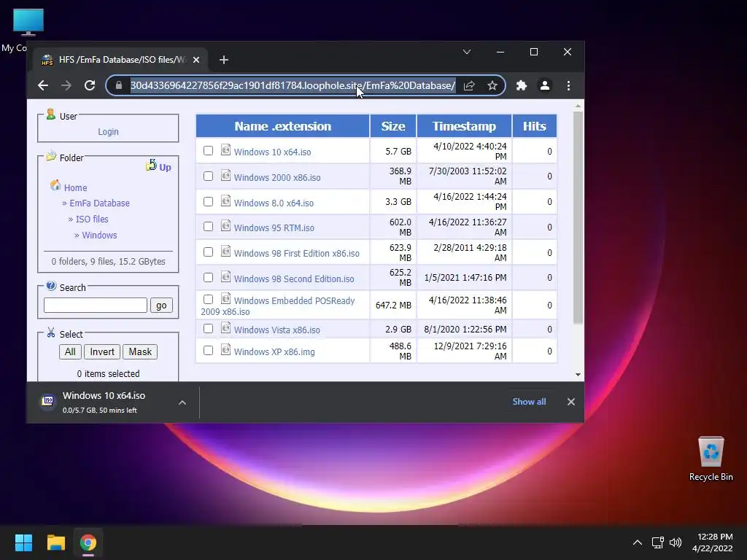The image size is (747, 560).
Task: Click the file icon of Windows XP x86.img
Action: (x=226, y=350)
